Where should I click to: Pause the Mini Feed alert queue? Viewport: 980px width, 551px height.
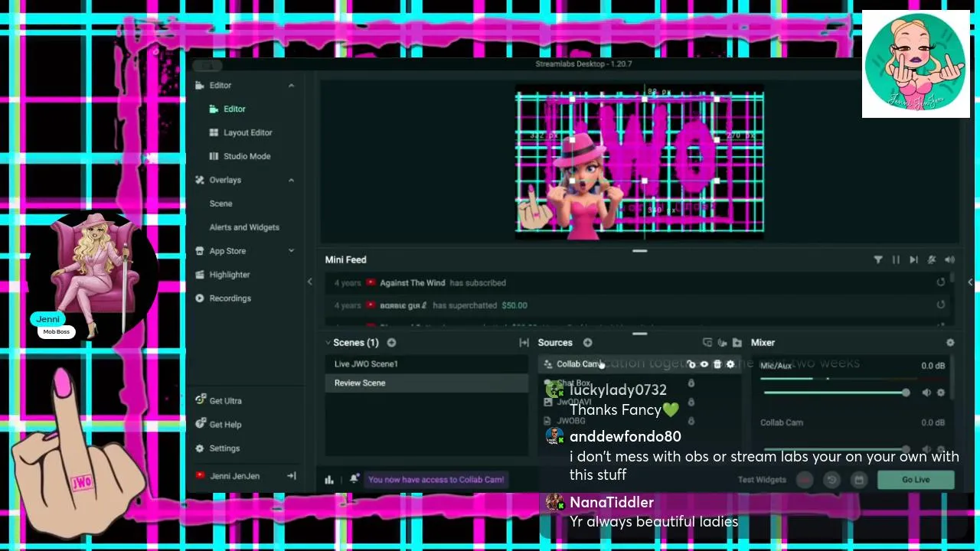[896, 260]
